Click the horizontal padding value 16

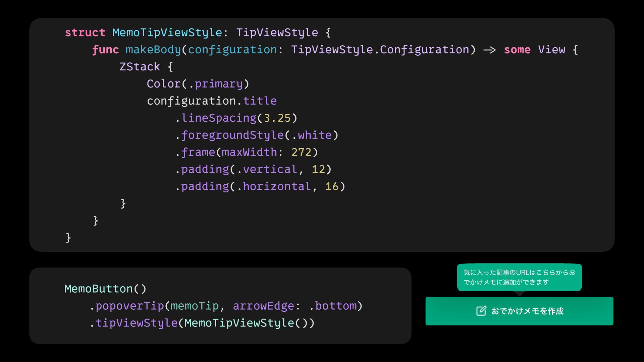(x=332, y=186)
